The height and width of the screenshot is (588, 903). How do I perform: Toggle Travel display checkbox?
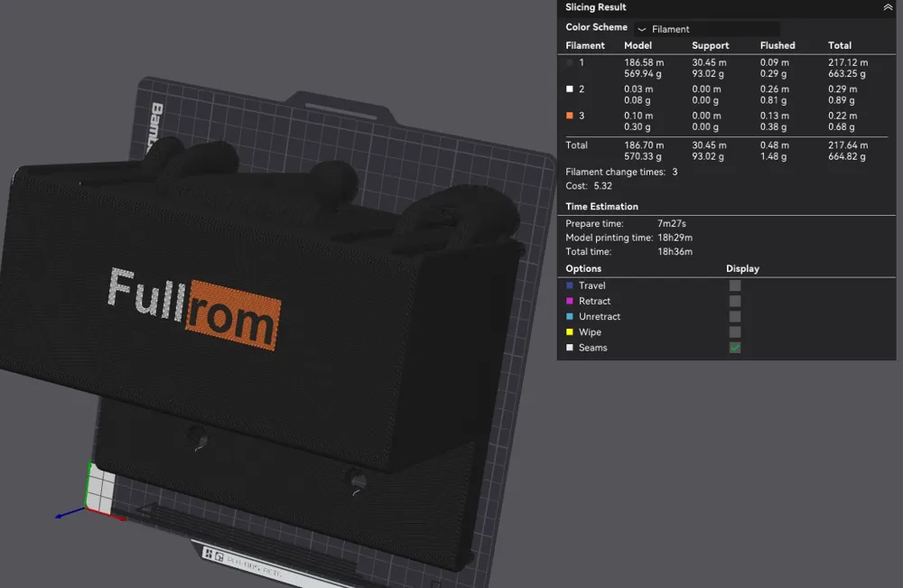(735, 285)
